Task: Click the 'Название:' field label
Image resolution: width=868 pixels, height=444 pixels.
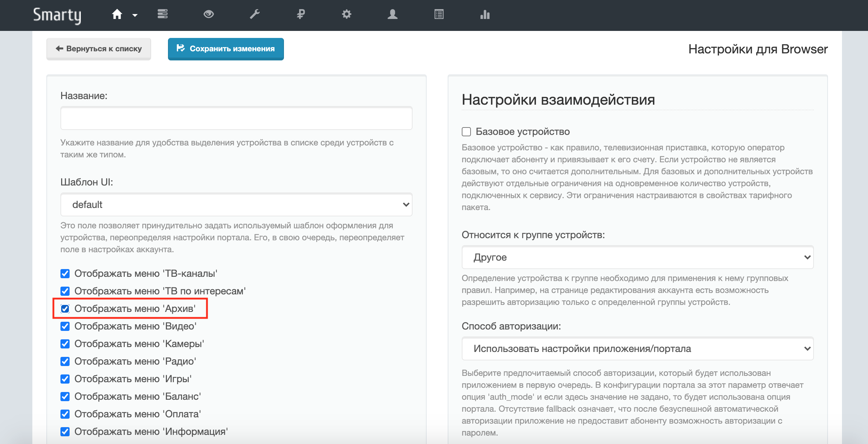Action: pyautogui.click(x=84, y=96)
